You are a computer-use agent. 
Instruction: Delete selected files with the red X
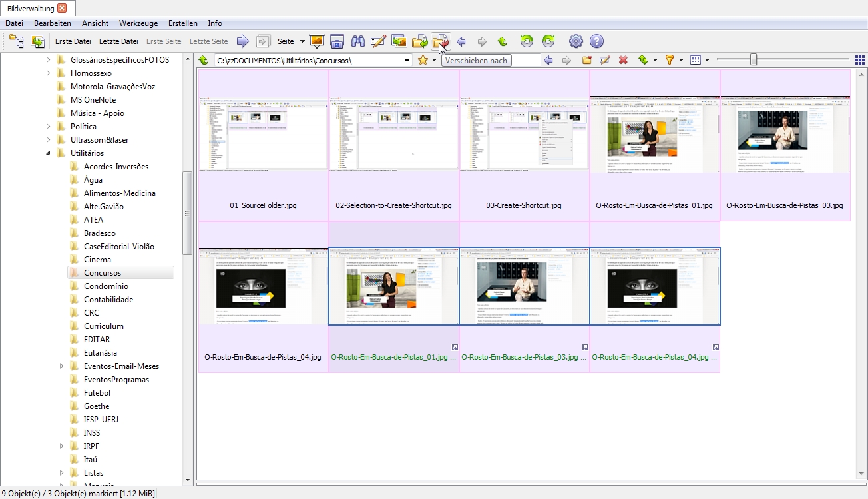pyautogui.click(x=623, y=60)
